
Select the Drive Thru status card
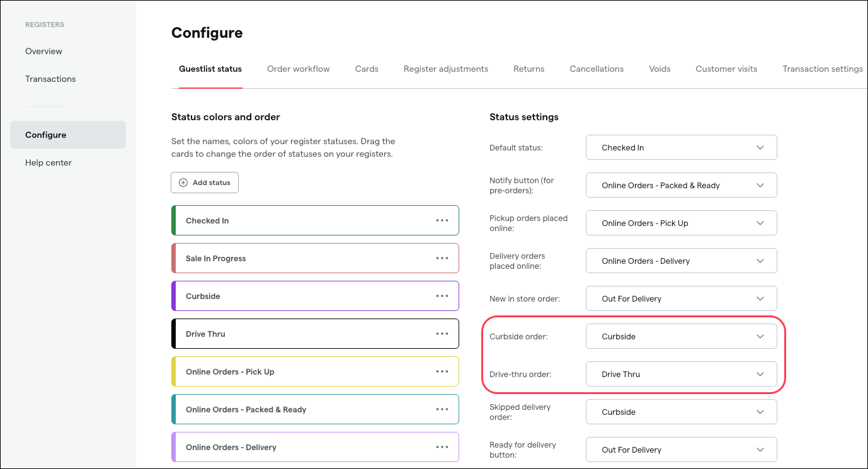302,334
